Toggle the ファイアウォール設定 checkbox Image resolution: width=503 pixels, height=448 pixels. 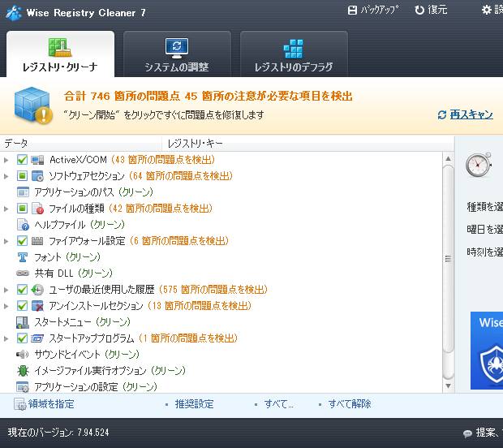click(x=22, y=241)
